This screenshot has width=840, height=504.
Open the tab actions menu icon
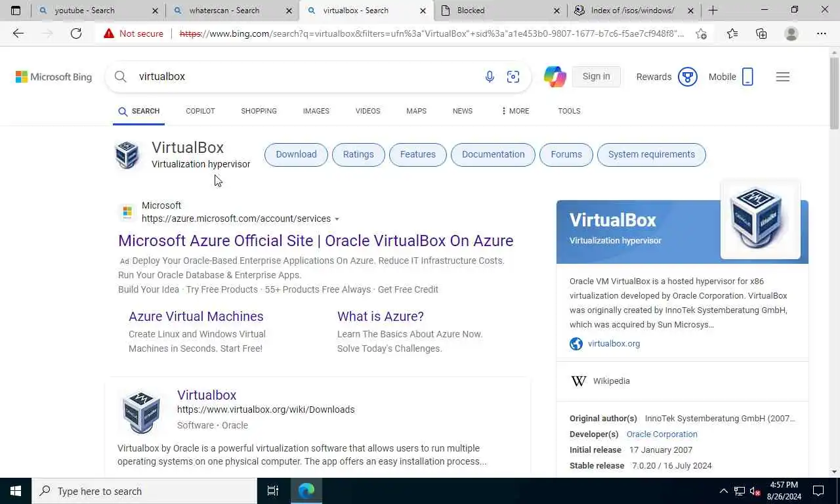[16, 10]
